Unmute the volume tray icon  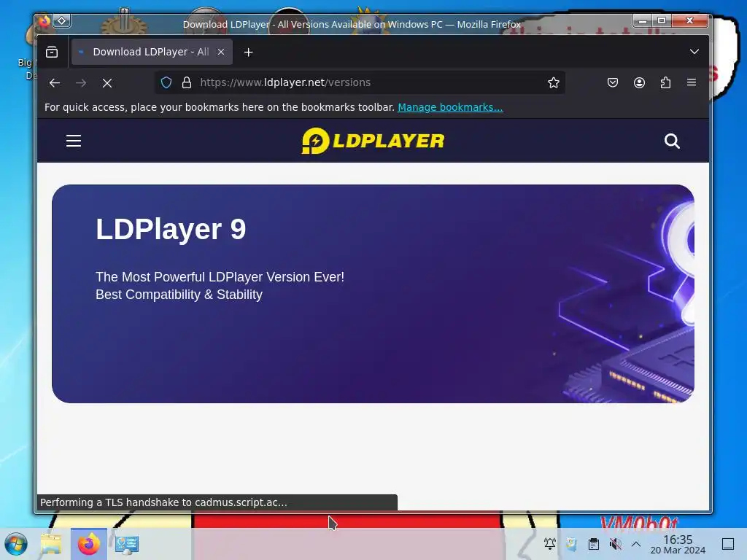[615, 543]
